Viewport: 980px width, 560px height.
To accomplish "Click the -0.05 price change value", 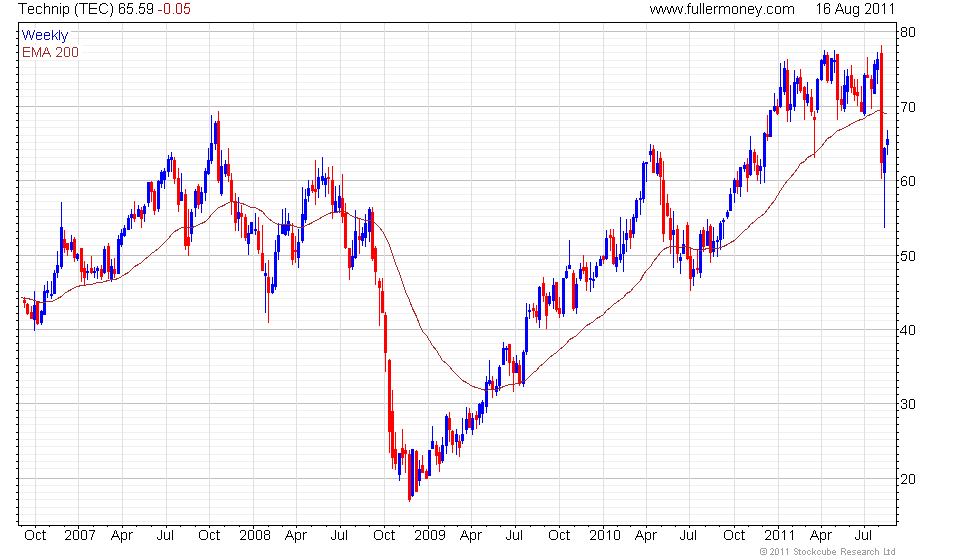I will pos(174,9).
